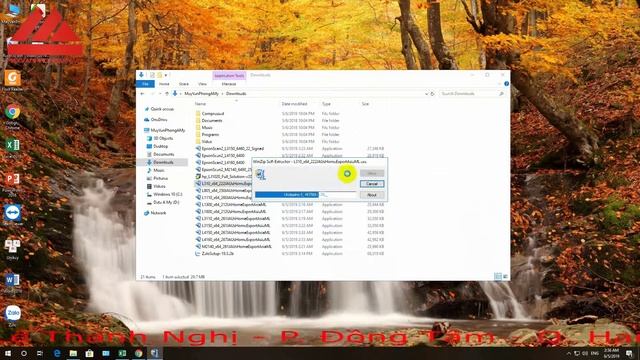640x360 pixels.
Task: Click the refresh button beside the address bar
Action: (x=433, y=93)
